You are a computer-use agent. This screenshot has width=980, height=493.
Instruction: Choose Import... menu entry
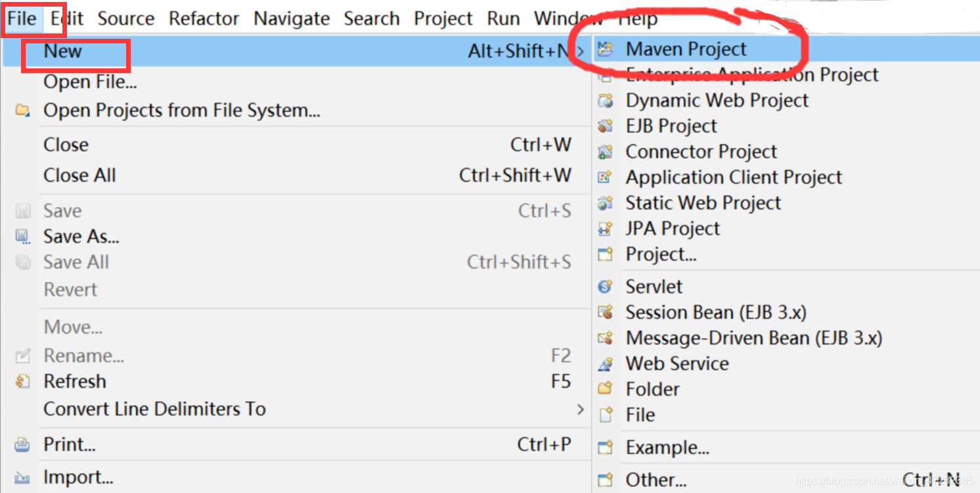pyautogui.click(x=78, y=477)
